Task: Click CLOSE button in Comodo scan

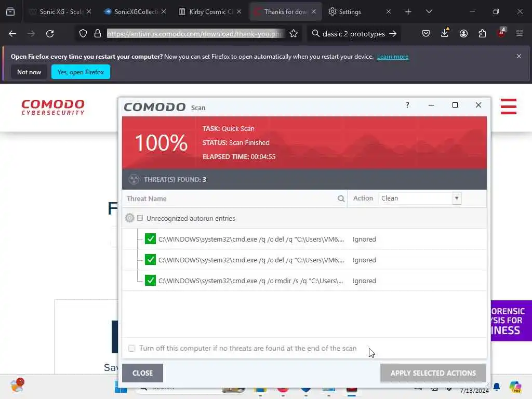Action: click(x=142, y=373)
